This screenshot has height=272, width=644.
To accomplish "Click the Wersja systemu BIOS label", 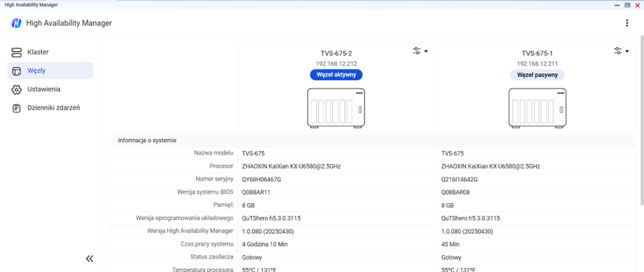I will pyautogui.click(x=205, y=192).
